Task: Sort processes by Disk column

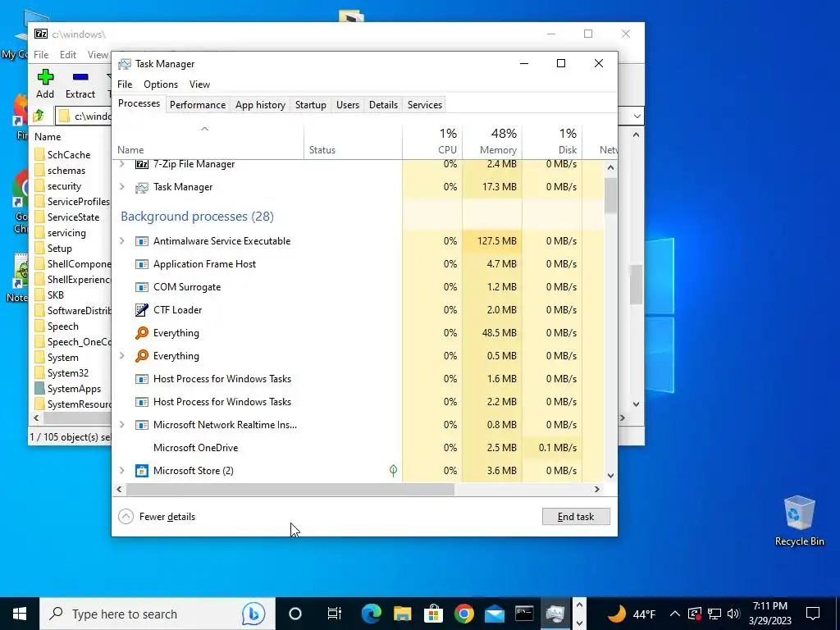Action: [552, 142]
